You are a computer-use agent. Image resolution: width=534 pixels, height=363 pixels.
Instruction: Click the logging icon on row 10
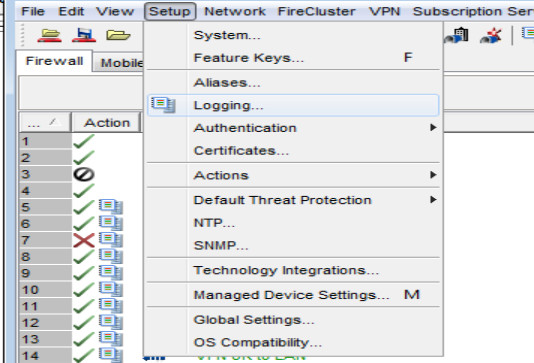(x=111, y=288)
